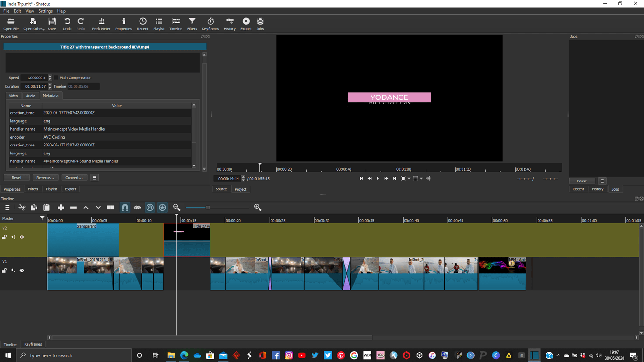Adjust Duration with stepper arrows
The image size is (644, 362).
pyautogui.click(x=50, y=86)
